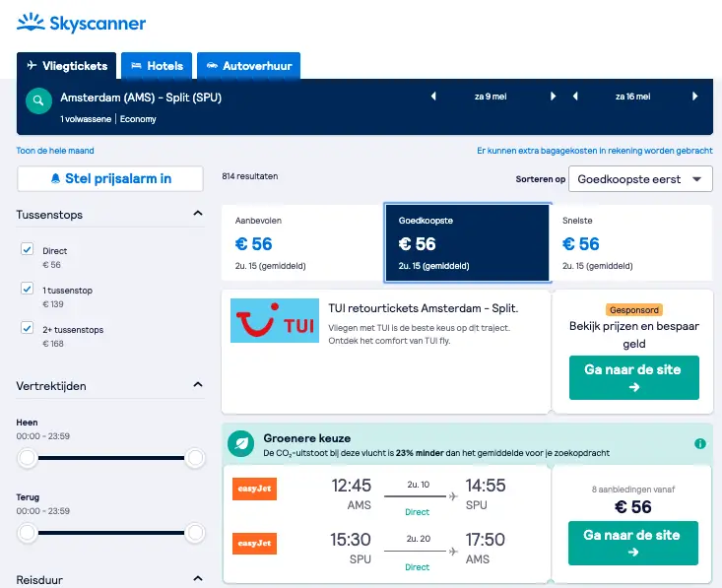This screenshot has width=722, height=588.
Task: Switch to the Hotels tab
Action: point(157,66)
